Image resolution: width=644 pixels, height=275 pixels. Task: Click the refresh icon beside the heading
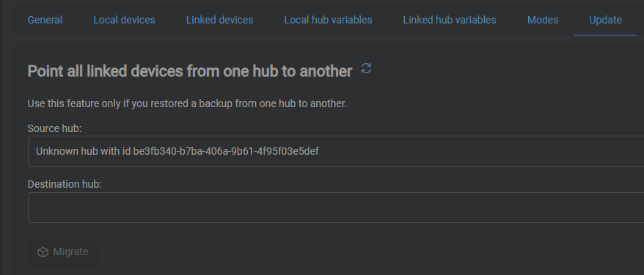point(366,68)
